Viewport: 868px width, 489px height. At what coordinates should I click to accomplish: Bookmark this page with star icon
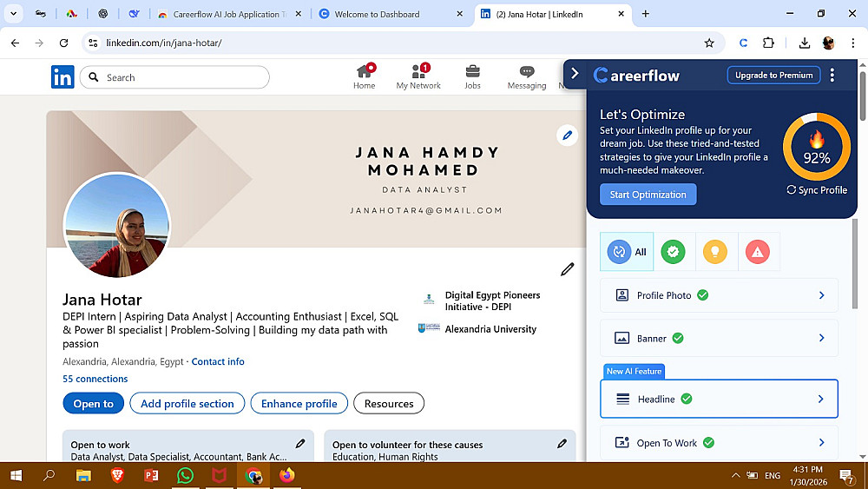tap(709, 43)
